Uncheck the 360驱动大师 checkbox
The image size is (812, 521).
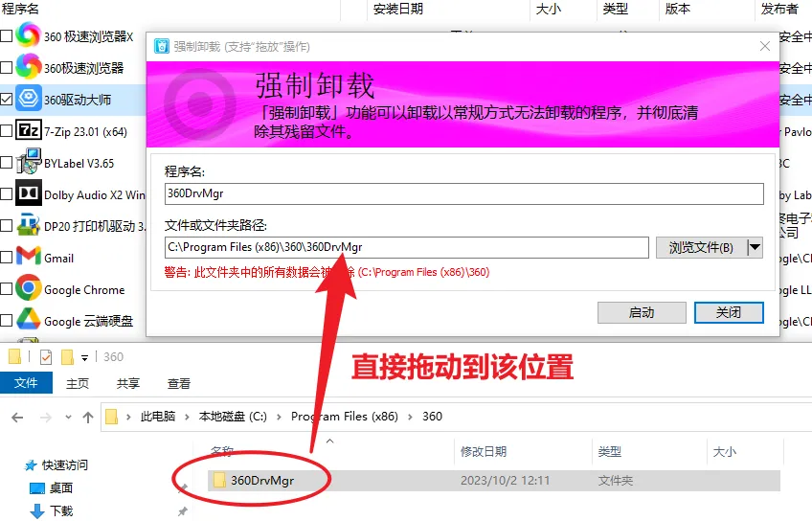(x=6, y=99)
